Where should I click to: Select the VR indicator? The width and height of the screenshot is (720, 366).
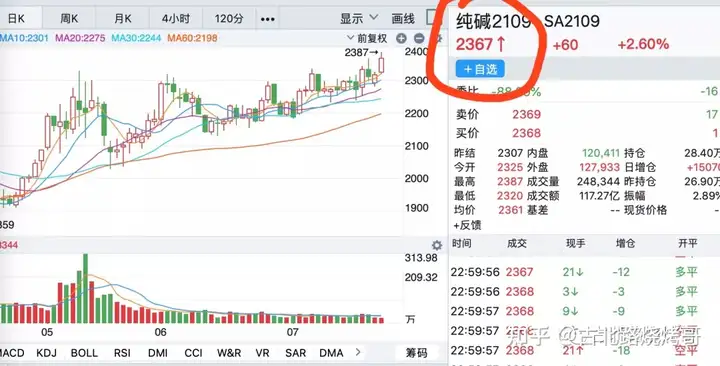[x=262, y=353]
